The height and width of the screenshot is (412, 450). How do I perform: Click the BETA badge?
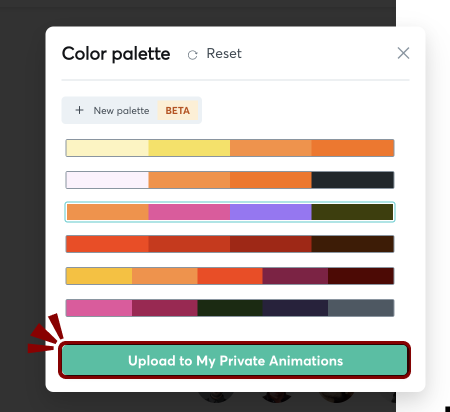click(x=178, y=110)
